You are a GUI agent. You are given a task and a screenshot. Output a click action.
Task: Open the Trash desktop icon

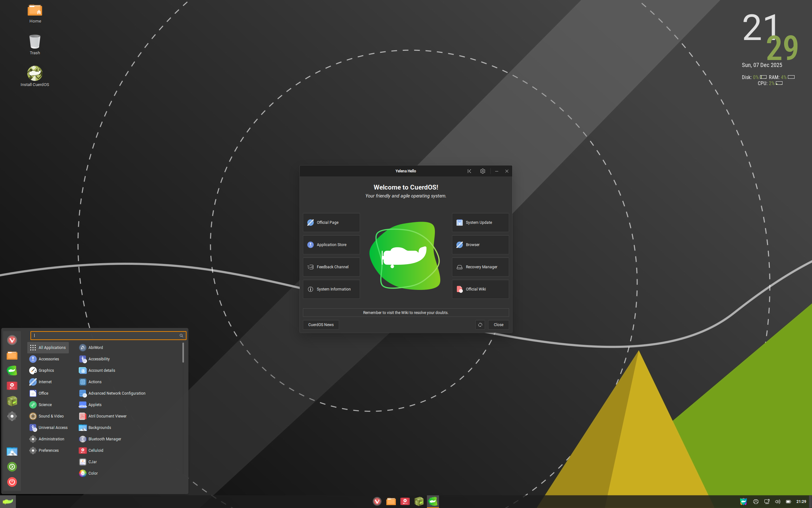(35, 45)
